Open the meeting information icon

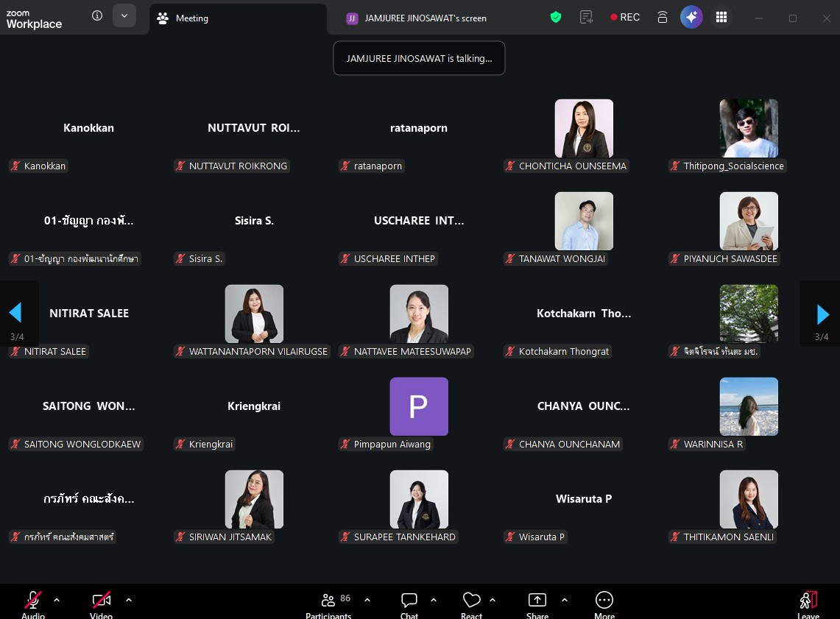pos(97,16)
